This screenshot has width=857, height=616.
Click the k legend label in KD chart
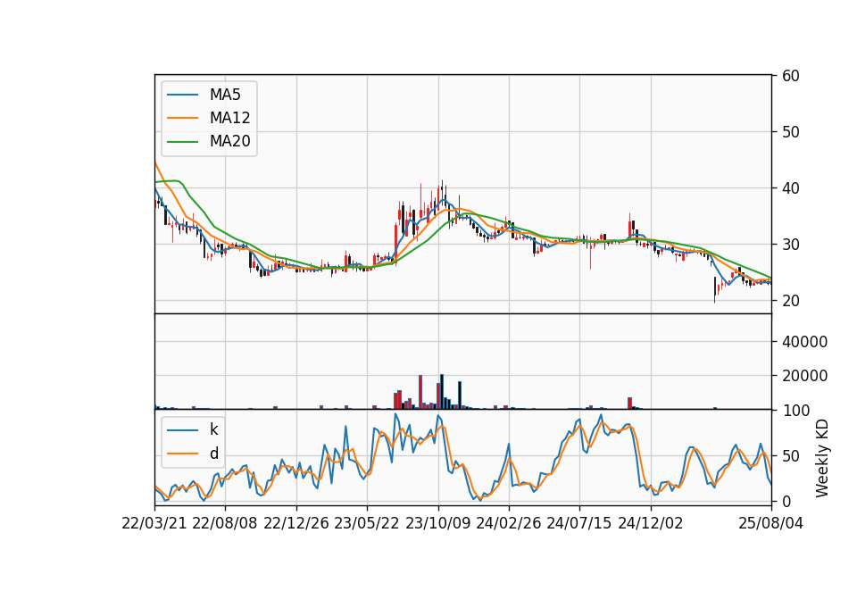213,429
